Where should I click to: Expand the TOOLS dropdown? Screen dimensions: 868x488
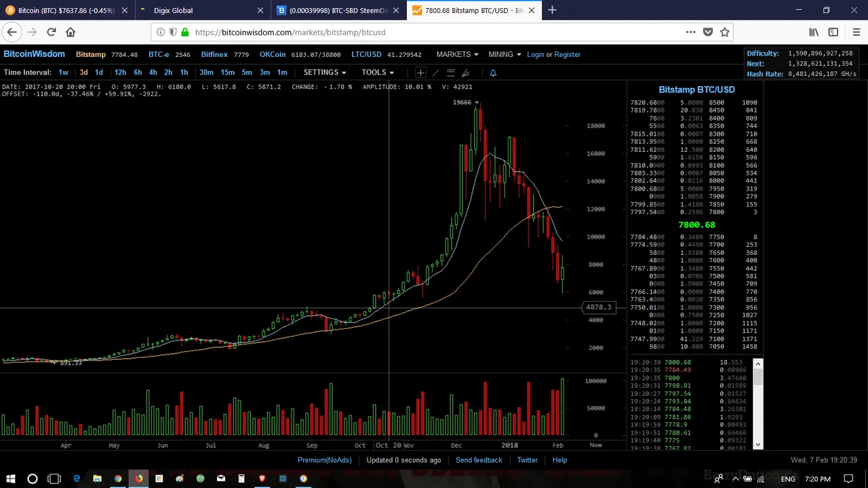click(x=378, y=73)
